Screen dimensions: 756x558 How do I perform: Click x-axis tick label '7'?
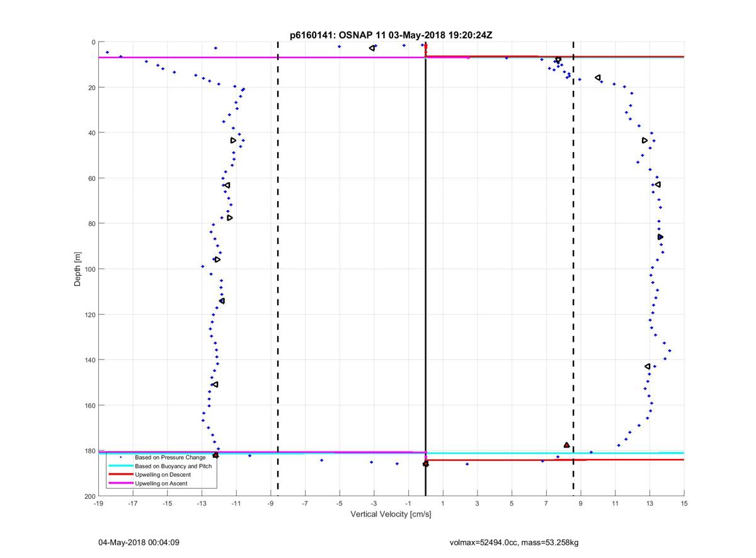point(546,503)
